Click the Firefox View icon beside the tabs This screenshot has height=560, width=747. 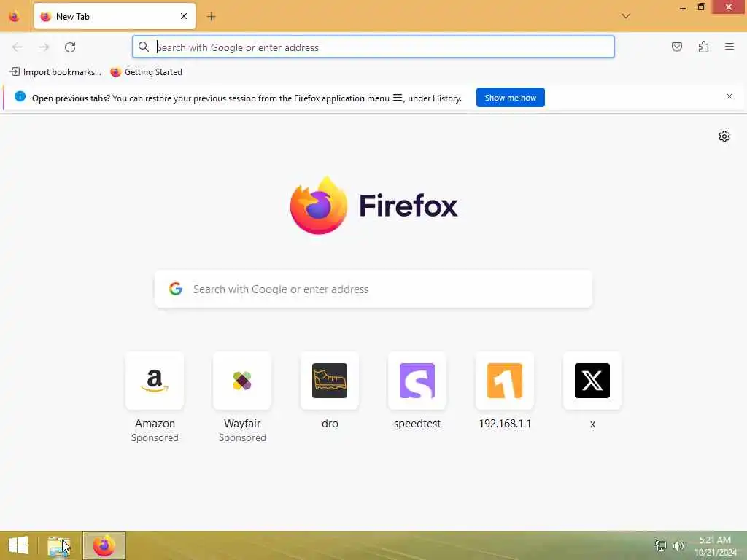coord(15,16)
